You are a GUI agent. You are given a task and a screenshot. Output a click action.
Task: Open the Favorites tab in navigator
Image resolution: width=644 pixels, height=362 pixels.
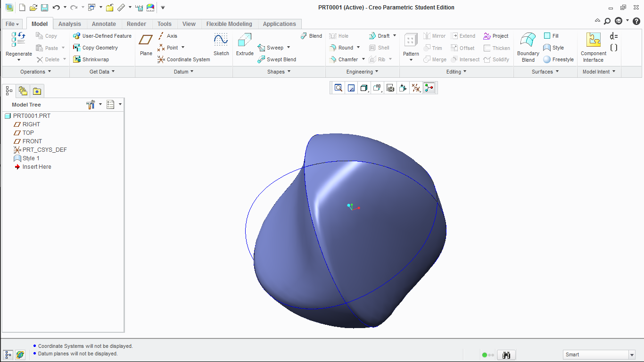coord(37,91)
